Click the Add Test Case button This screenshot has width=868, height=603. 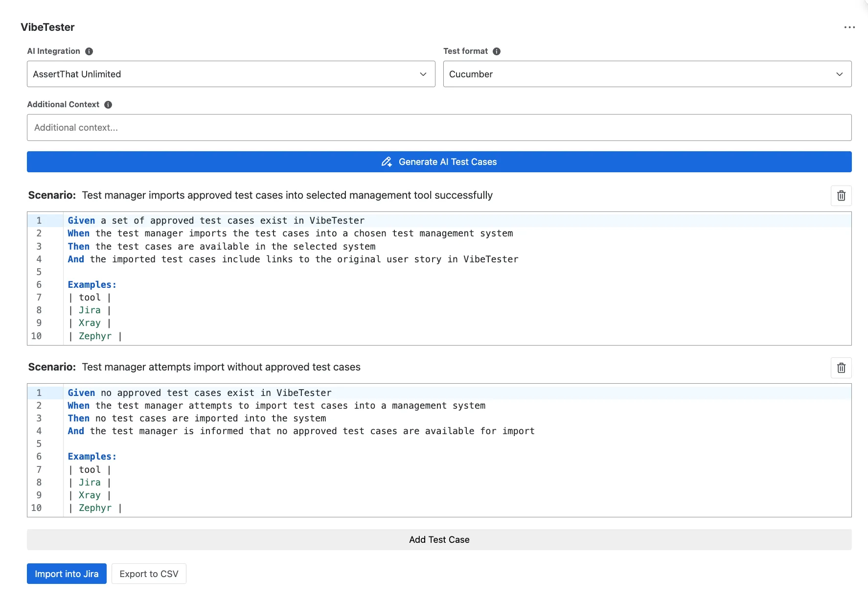(x=439, y=540)
